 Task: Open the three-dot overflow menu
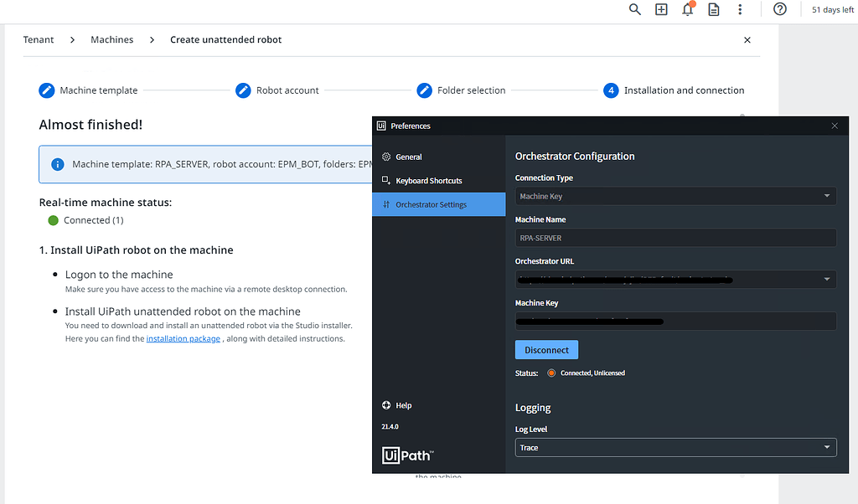pyautogui.click(x=740, y=9)
